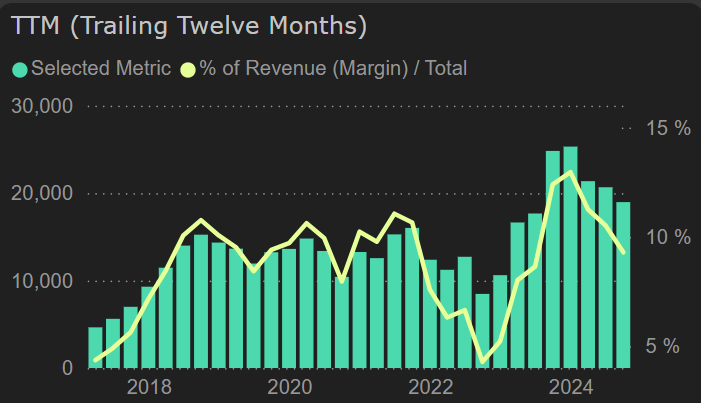The width and height of the screenshot is (701, 403).
Task: Click the 10 % right axis label
Action: (669, 237)
